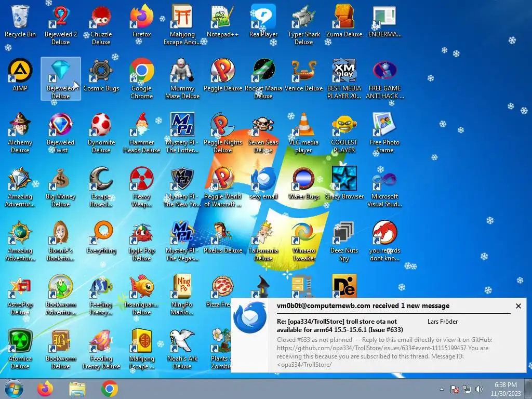
Task: Click the Peggle Deluxe icon
Action: (x=222, y=75)
